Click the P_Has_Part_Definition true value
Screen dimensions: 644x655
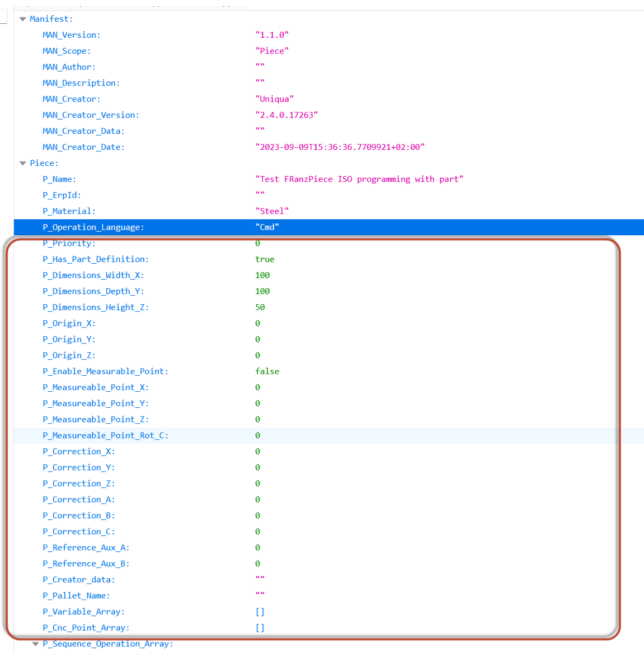(x=264, y=260)
